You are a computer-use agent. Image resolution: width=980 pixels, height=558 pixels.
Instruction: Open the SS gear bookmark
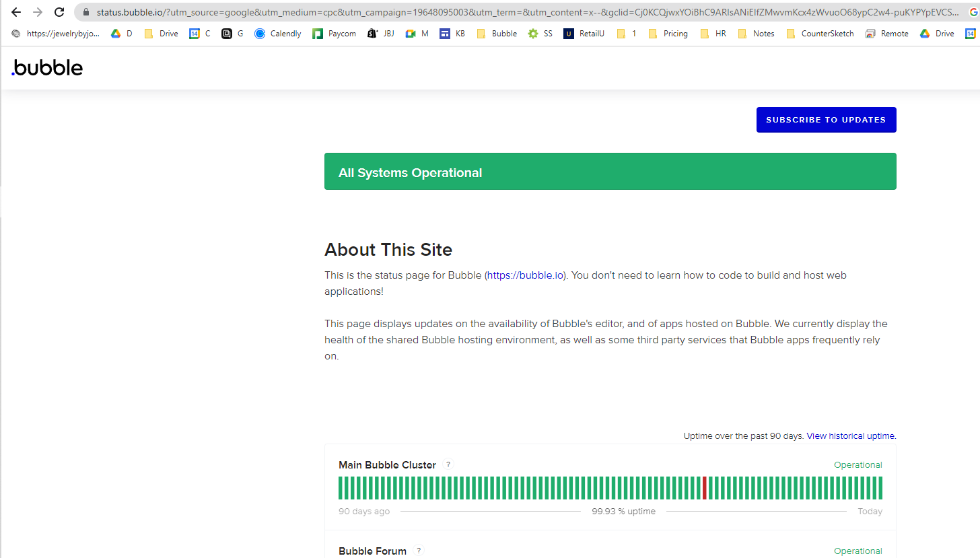pyautogui.click(x=540, y=34)
